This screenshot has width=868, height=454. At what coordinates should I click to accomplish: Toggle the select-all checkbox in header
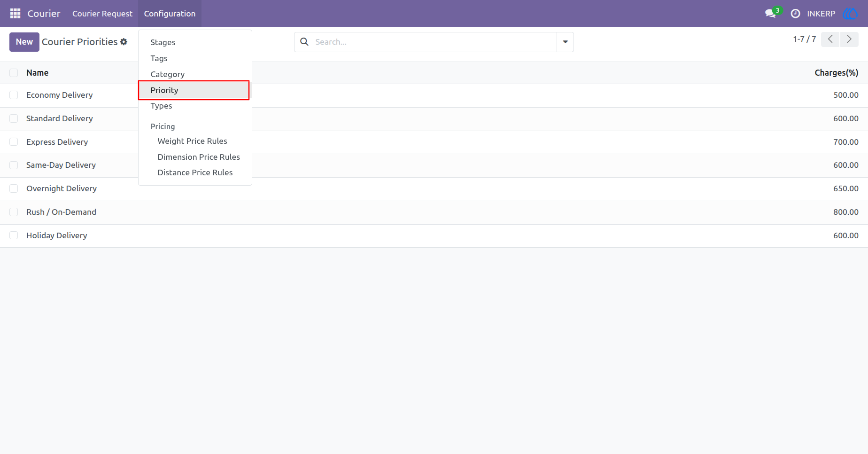tap(14, 73)
